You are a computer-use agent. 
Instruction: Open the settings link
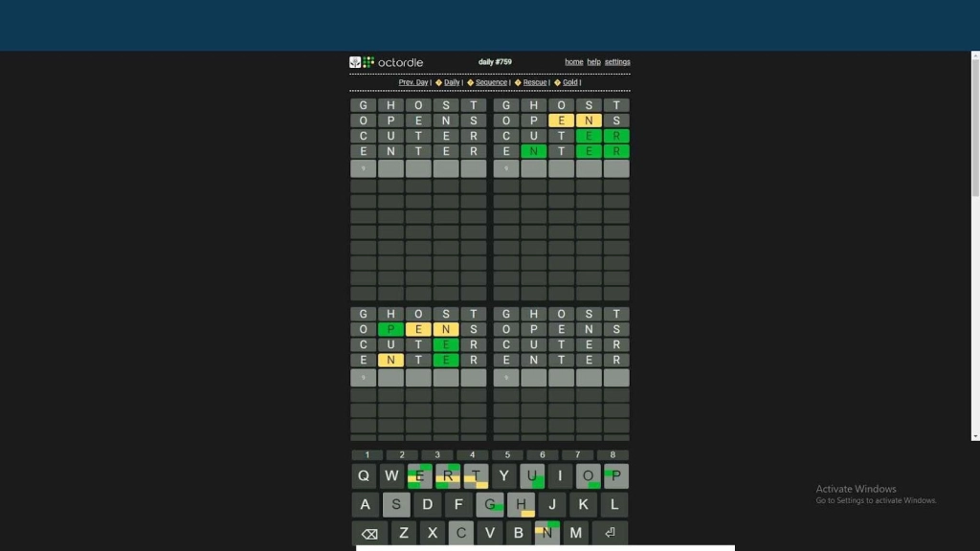coord(617,62)
